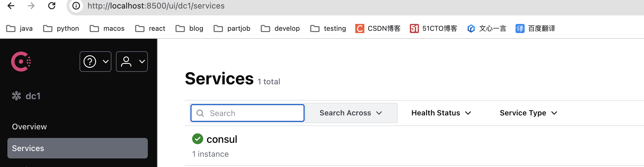Viewport: 644px width, 167px height.
Task: Open the Search Across dropdown
Action: [x=351, y=113]
